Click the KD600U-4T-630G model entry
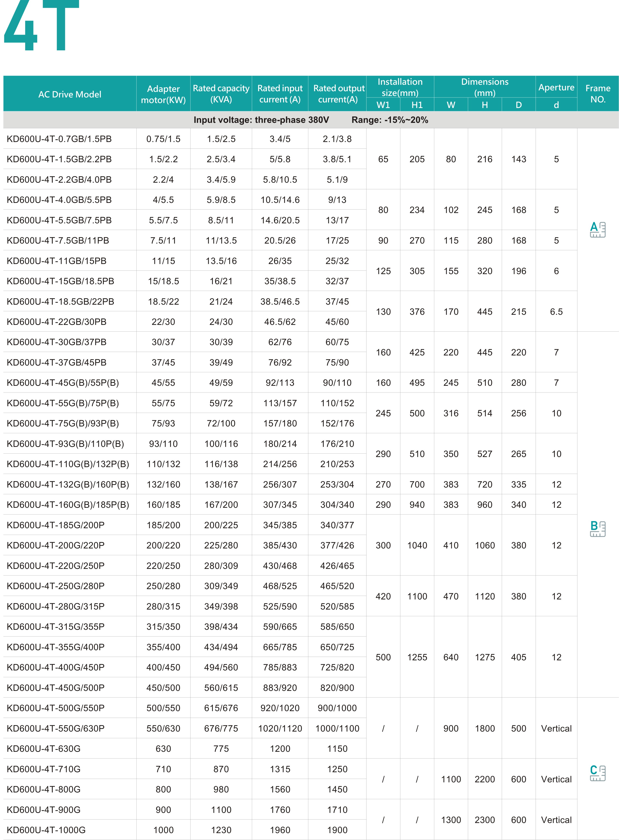619x840 pixels. pos(43,749)
